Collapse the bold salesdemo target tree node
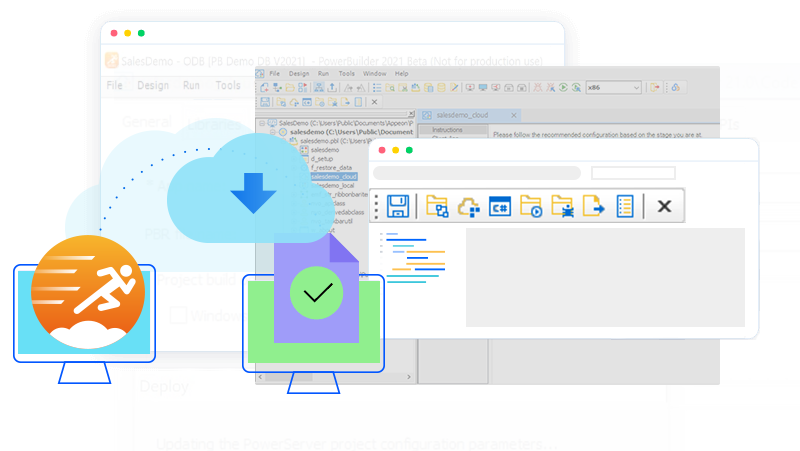This screenshot has width=800, height=451. point(272,132)
